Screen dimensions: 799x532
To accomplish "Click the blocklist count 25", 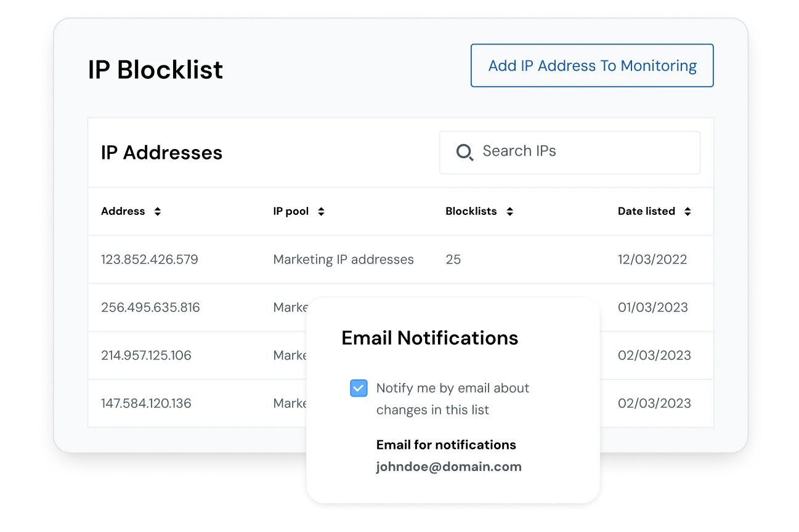I will pos(453,259).
